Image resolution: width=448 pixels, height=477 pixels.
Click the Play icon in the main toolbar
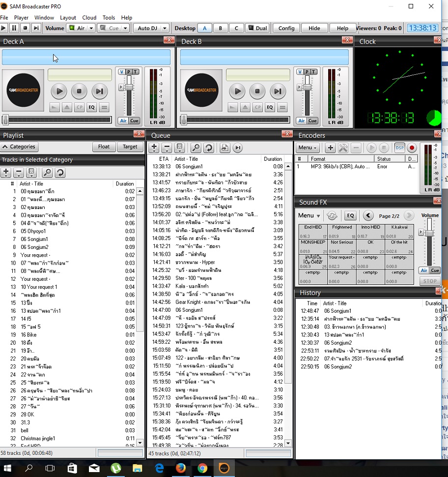(x=3, y=28)
